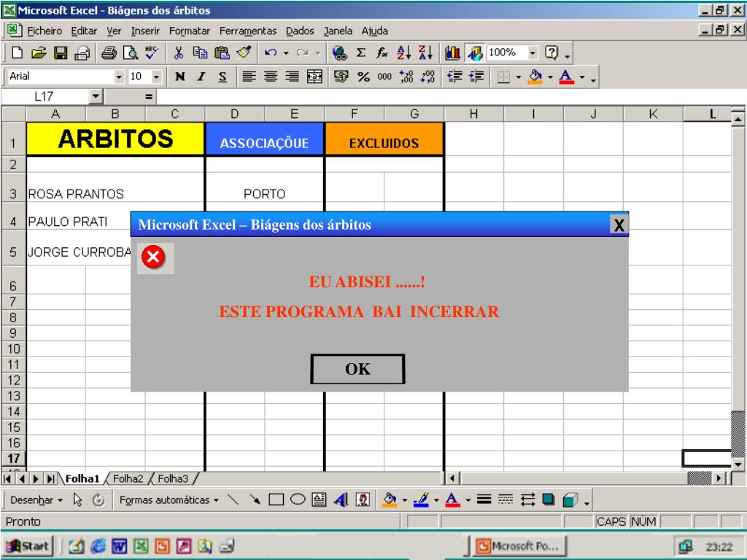The height and width of the screenshot is (560, 747).
Task: Decrease decimal places icon
Action: coord(427,77)
